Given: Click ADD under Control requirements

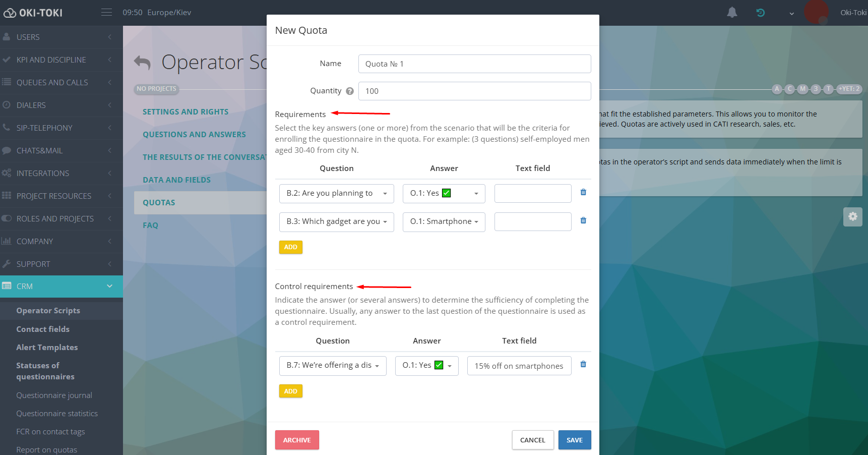Looking at the screenshot, I should tap(290, 391).
